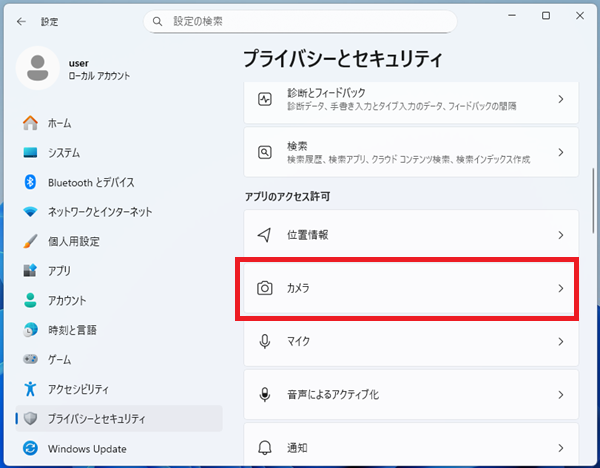
Task: Expand 診断とフィードバック via its chevron
Action: [x=561, y=99]
